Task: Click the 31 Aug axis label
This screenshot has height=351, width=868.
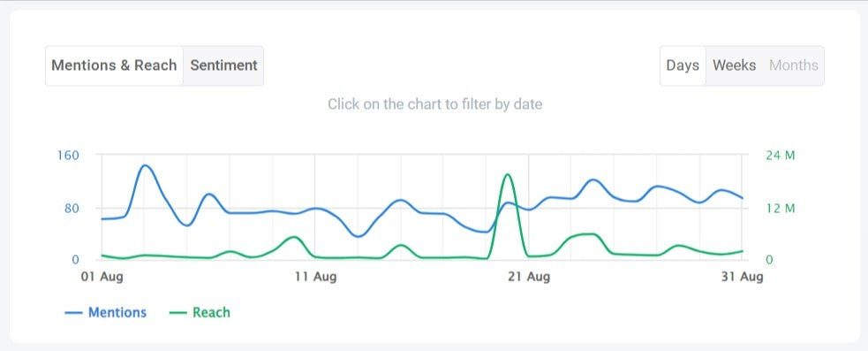Action: click(x=742, y=276)
